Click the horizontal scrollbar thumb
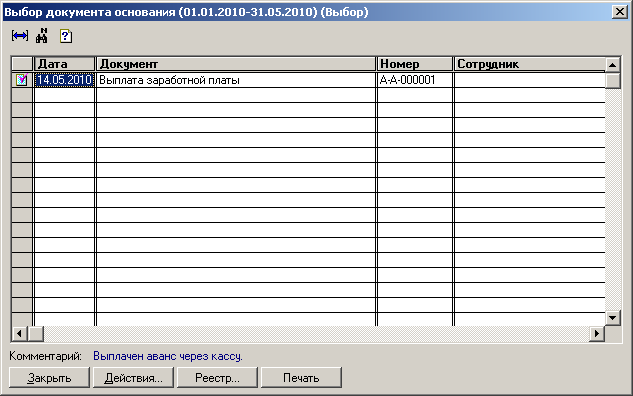The height and width of the screenshot is (396, 633). 36,334
